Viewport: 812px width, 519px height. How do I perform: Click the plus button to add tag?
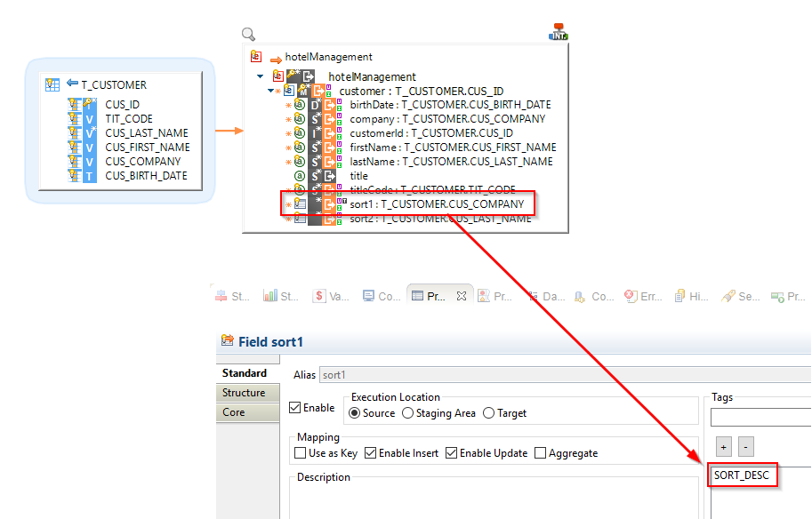coord(724,447)
